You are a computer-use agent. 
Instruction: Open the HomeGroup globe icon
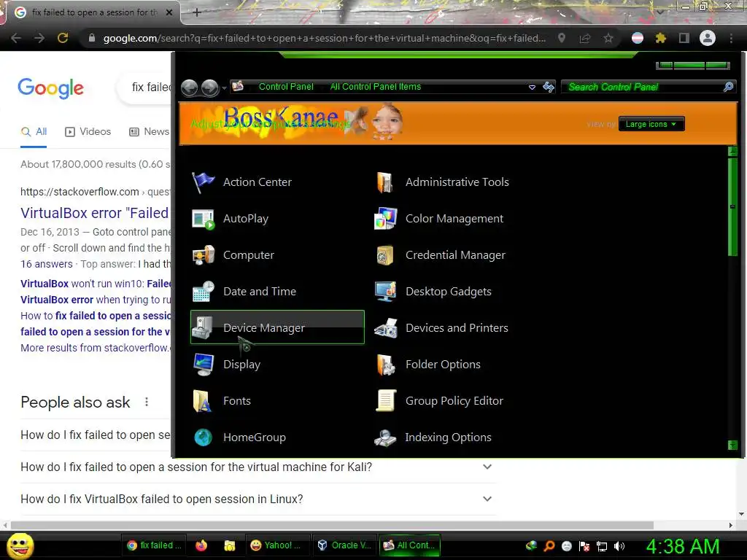pos(203,437)
